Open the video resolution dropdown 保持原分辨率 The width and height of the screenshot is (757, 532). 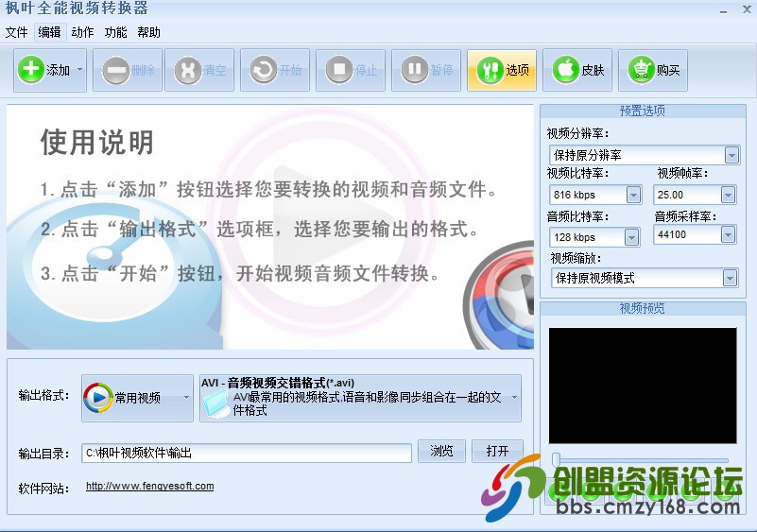tap(644, 155)
